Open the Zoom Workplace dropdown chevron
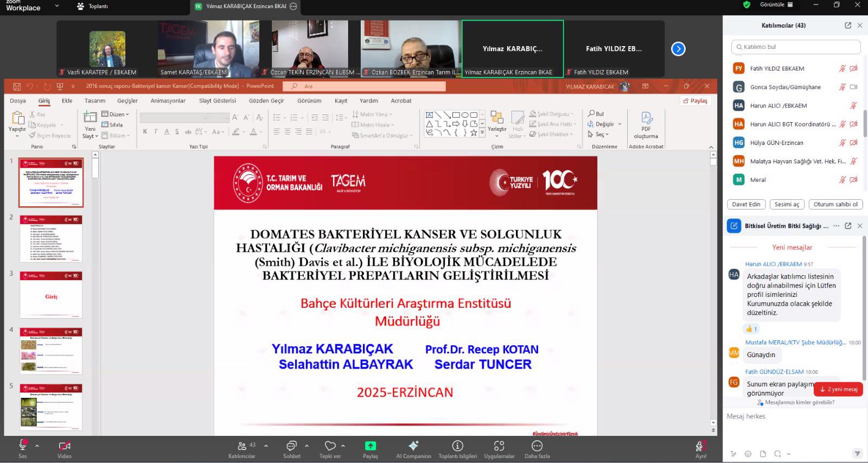868x463 pixels. click(57, 7)
